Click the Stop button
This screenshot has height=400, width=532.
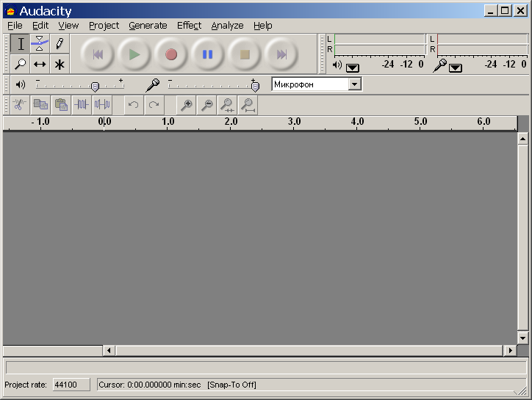coord(245,54)
